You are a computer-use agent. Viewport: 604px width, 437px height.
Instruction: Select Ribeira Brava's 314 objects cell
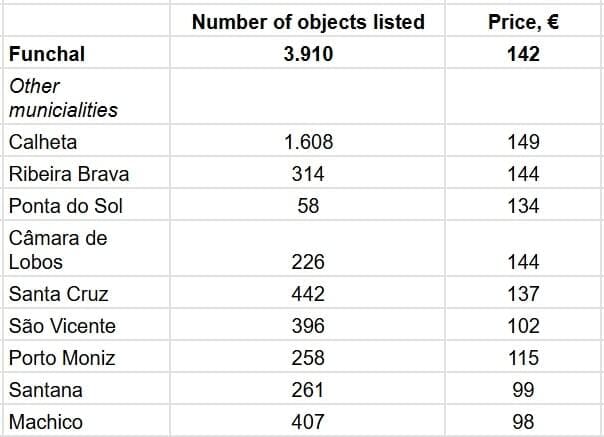point(308,174)
